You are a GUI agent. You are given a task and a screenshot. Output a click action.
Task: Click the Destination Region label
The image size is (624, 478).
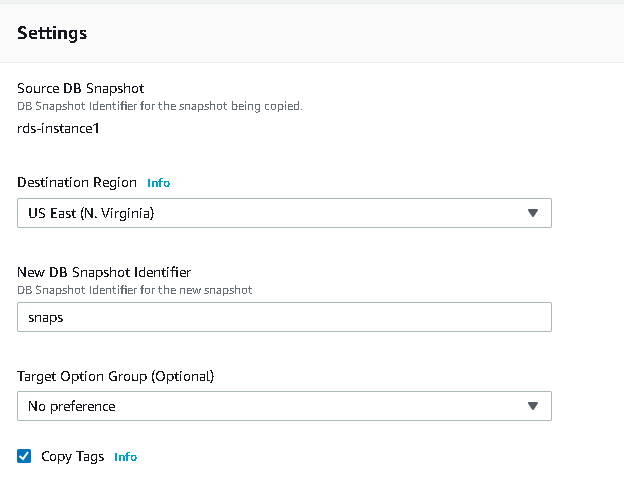pyautogui.click(x=77, y=183)
